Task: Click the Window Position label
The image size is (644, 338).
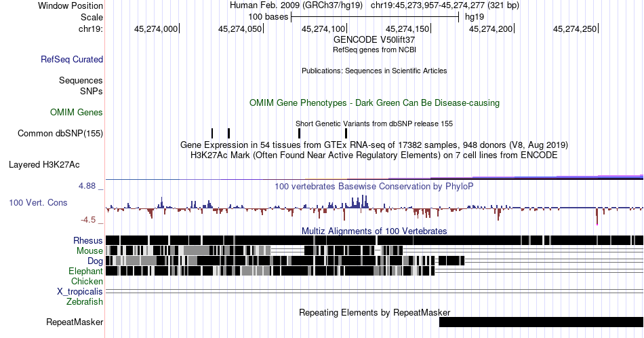Action: [x=71, y=5]
